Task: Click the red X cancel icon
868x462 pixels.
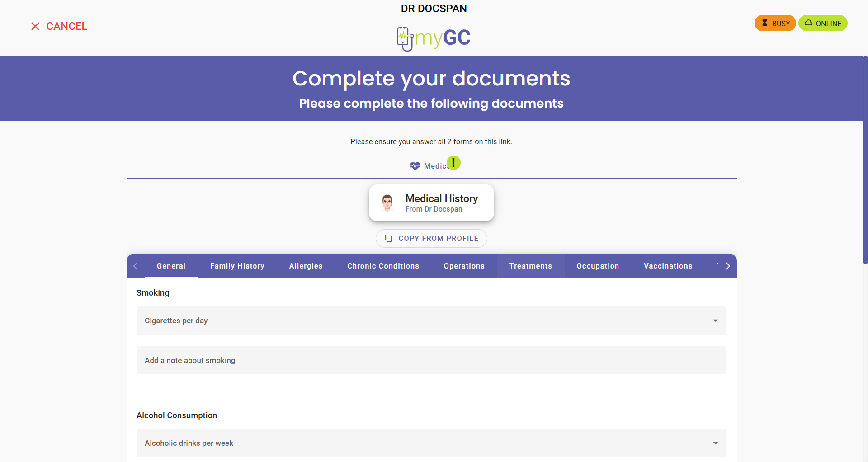Action: click(x=35, y=26)
